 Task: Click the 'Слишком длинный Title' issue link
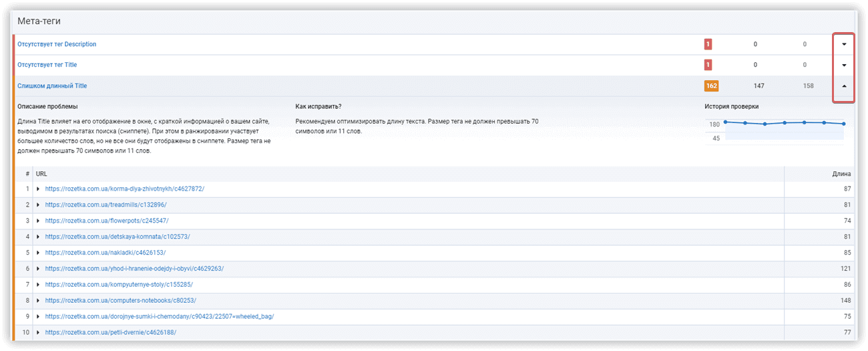coord(52,86)
